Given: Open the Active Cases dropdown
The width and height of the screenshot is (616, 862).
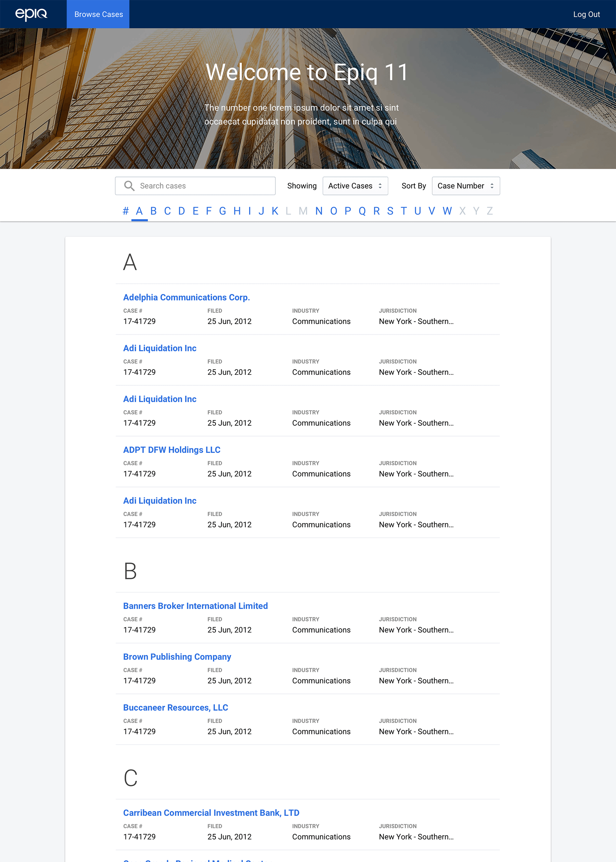Looking at the screenshot, I should (x=355, y=186).
